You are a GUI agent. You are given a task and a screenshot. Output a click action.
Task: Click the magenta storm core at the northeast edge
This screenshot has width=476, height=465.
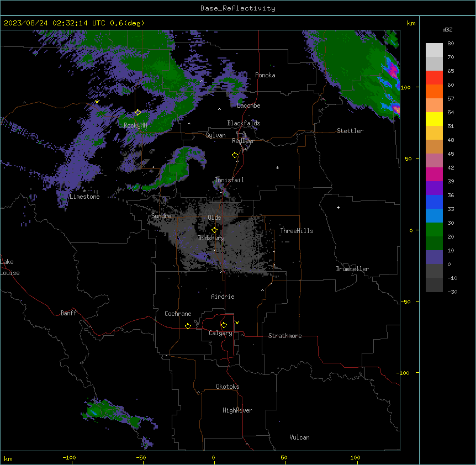pos(393,71)
